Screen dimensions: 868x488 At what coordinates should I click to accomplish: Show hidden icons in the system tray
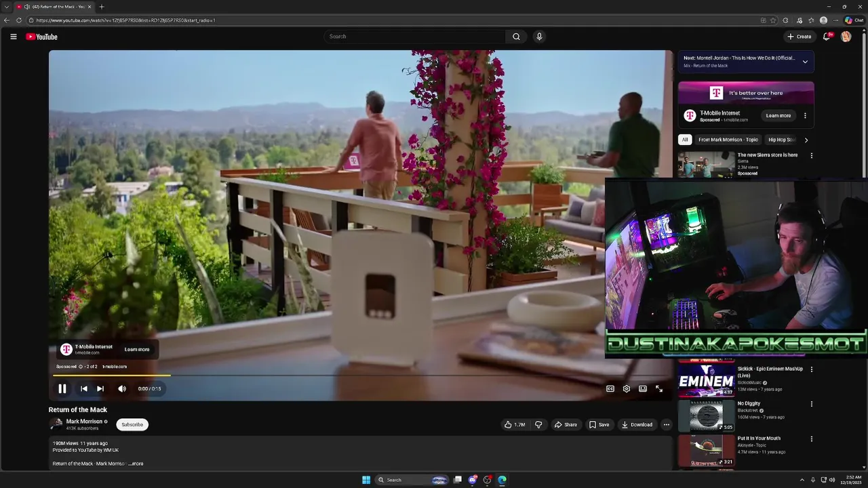[x=802, y=480]
